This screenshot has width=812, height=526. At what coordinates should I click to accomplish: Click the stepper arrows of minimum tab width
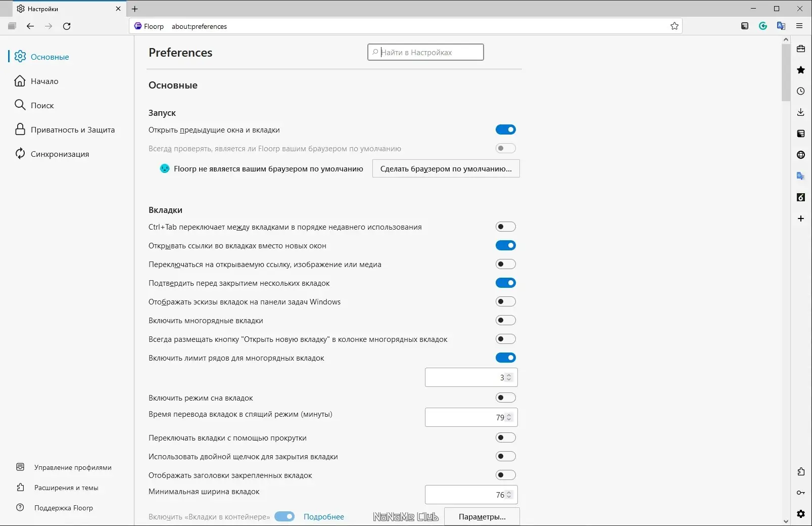click(509, 495)
